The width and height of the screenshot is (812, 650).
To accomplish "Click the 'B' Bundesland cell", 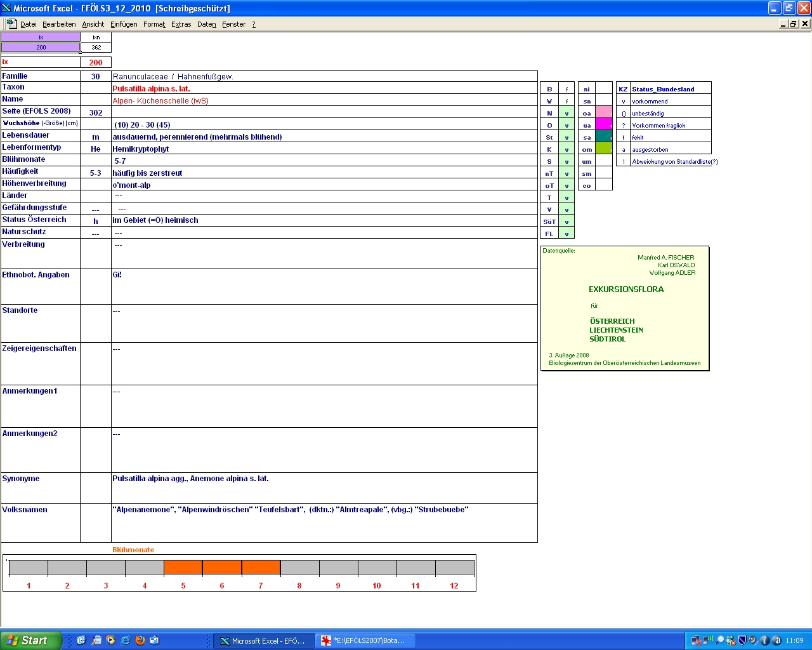I will [549, 89].
